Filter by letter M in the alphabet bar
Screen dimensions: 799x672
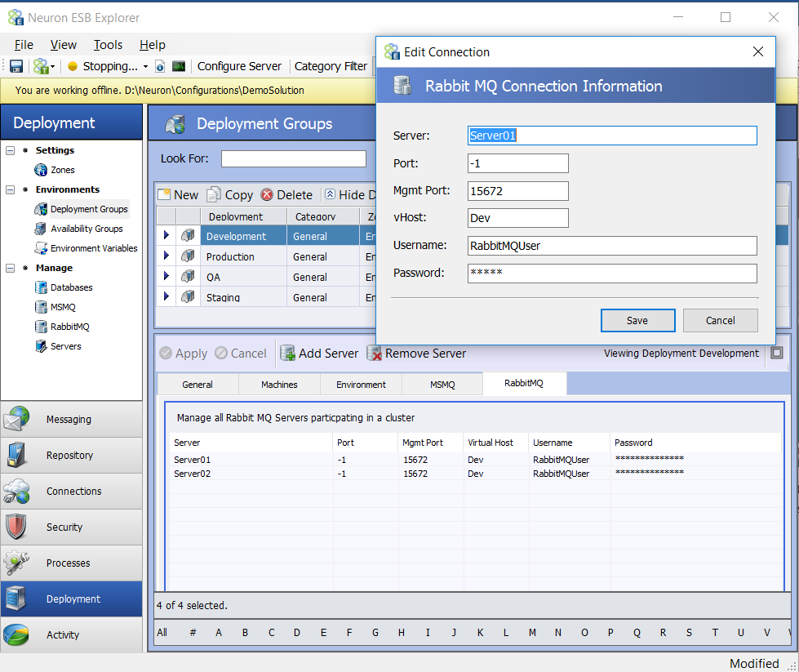(x=532, y=633)
